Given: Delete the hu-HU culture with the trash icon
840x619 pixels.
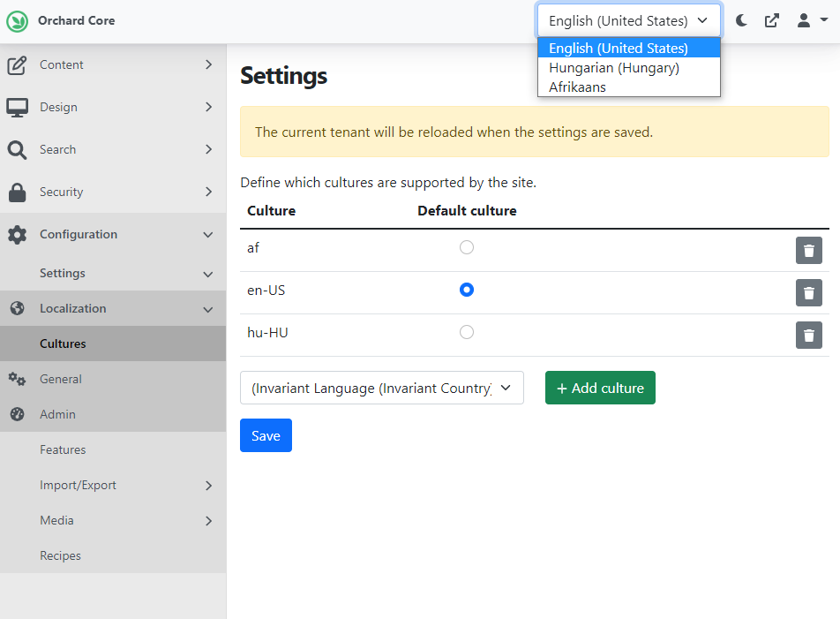Looking at the screenshot, I should [809, 335].
